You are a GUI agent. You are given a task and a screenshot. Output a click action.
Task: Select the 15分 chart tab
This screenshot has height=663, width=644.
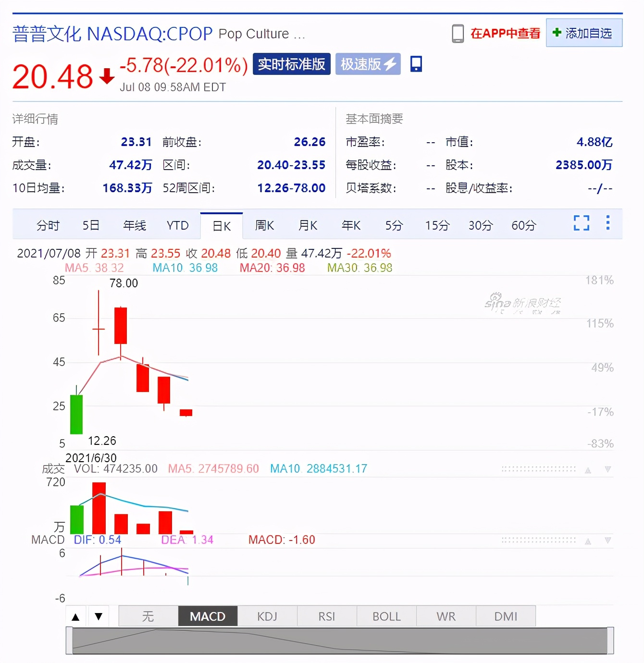click(x=437, y=225)
